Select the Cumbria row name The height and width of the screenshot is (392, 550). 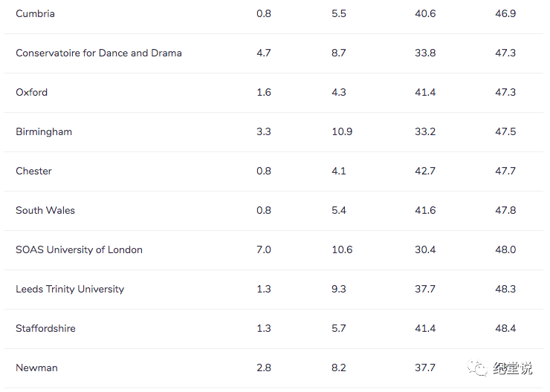(x=35, y=13)
